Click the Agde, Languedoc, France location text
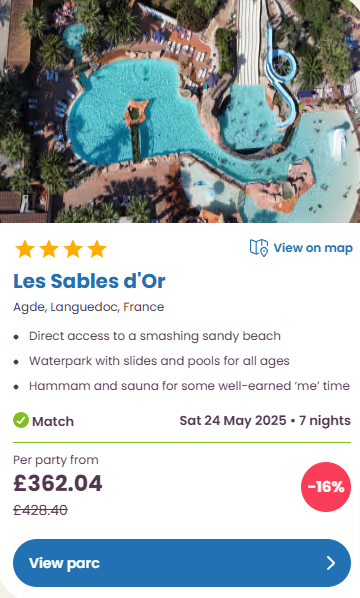The height and width of the screenshot is (598, 360). click(x=88, y=307)
